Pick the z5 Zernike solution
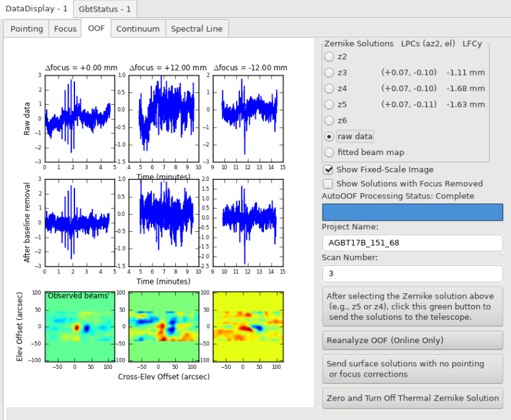This screenshot has width=511, height=420. (x=329, y=105)
